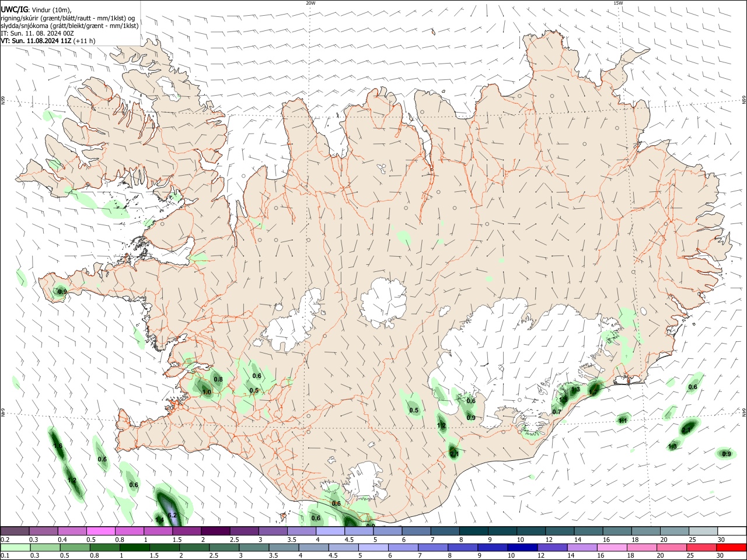Viewport: 747px width, 560px height.
Task: Click the bright red 30 swatch in lower legend bar
Action: click(731, 548)
